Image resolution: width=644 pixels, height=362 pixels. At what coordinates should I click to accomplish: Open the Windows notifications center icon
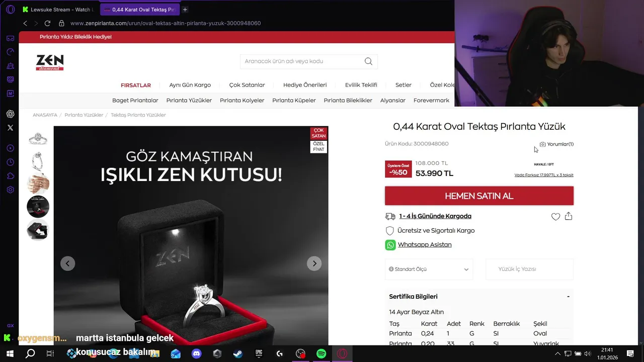pos(630,353)
